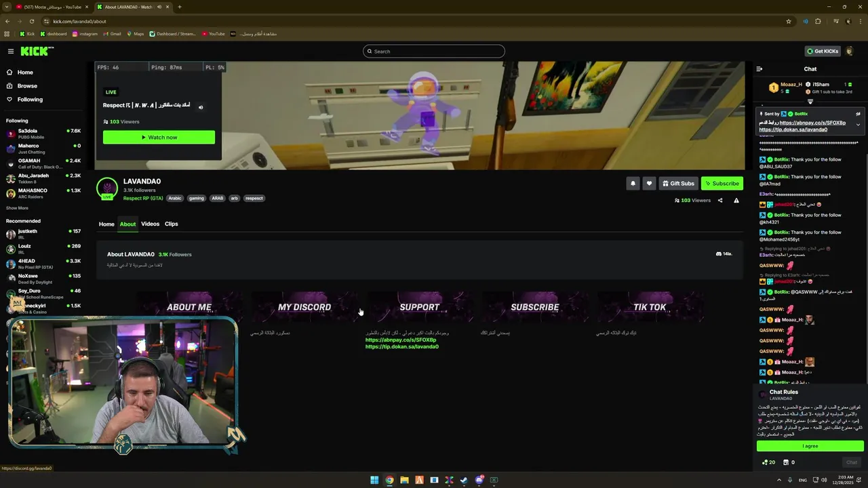Open the abnpay.co support link under SUPPORT
This screenshot has height=488, width=868.
coord(401,340)
